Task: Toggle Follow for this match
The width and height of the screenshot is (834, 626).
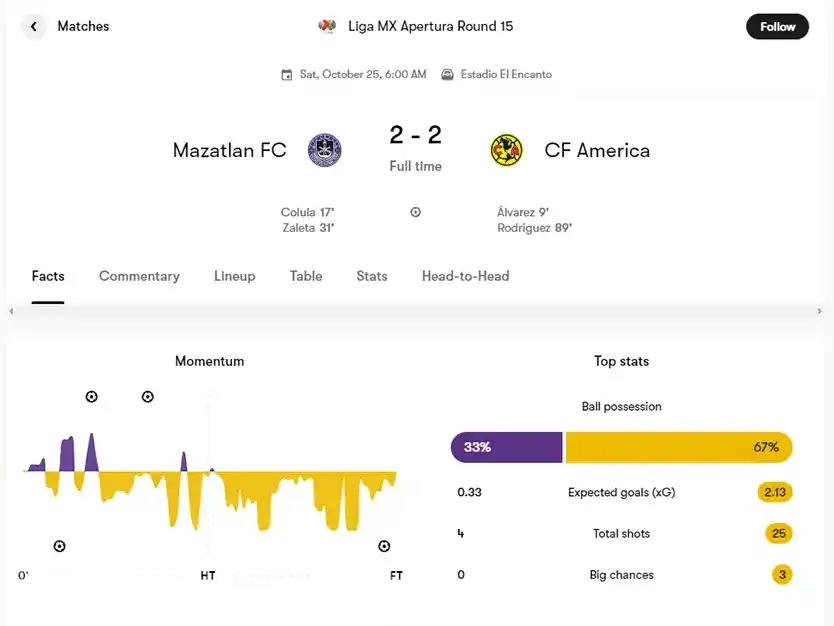Action: point(777,26)
